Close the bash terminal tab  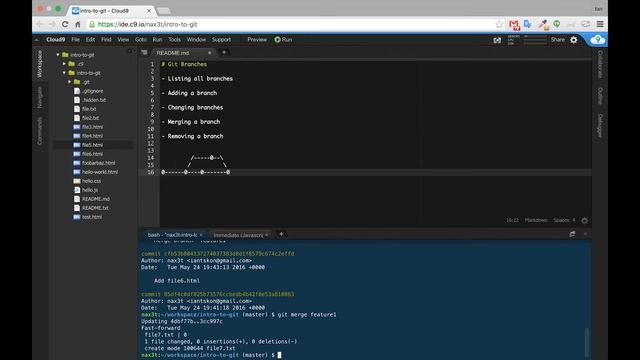pos(201,235)
